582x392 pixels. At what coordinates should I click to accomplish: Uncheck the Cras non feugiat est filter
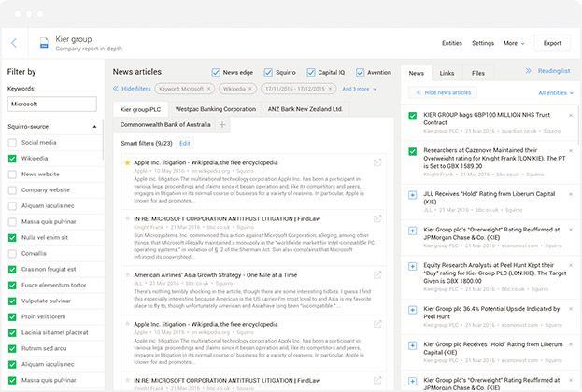coord(12,269)
